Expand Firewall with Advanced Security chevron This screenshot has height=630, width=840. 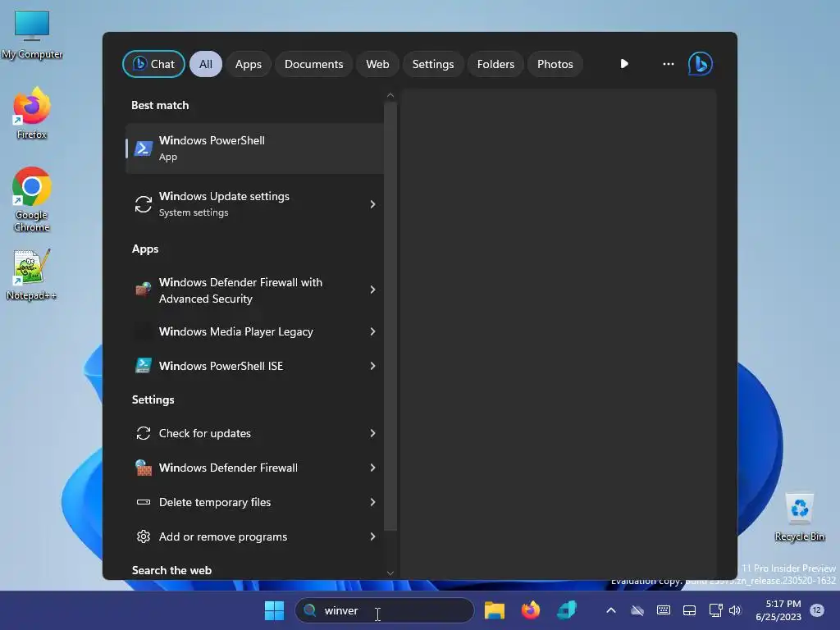coord(372,290)
